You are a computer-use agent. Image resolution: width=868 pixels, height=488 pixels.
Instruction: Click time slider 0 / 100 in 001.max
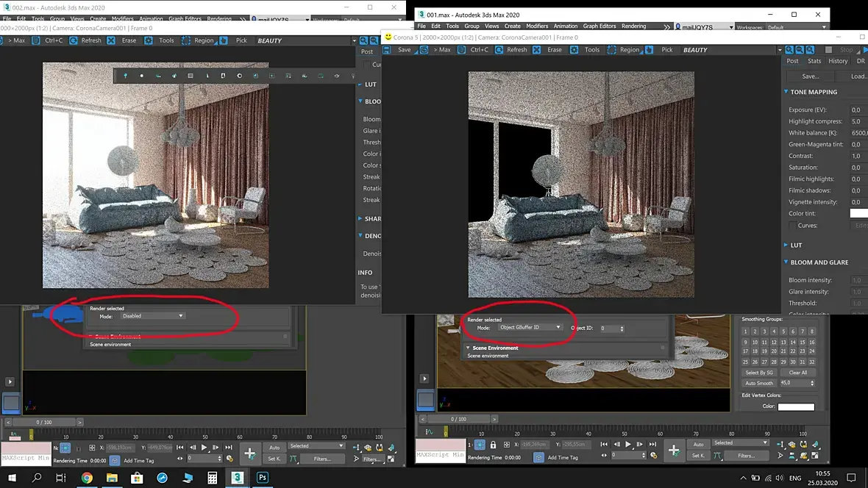tap(459, 420)
